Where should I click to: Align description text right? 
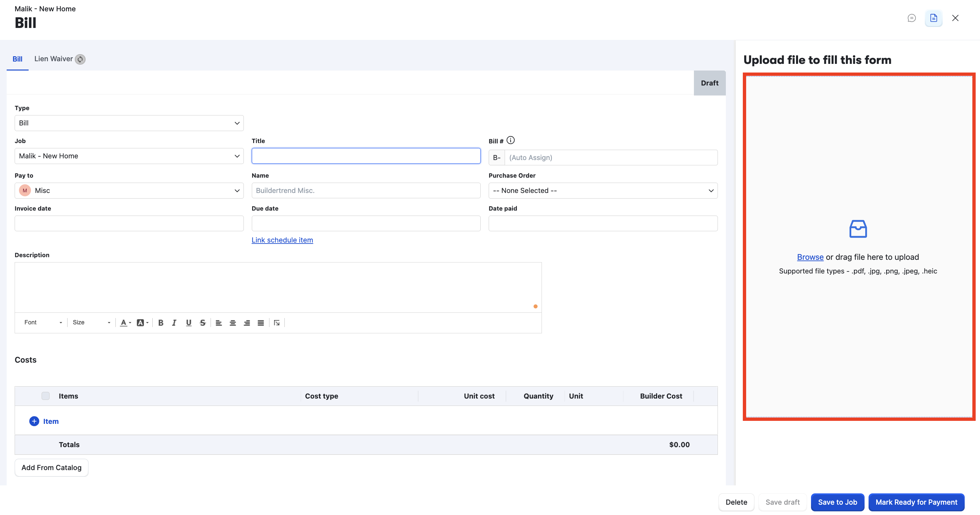246,323
